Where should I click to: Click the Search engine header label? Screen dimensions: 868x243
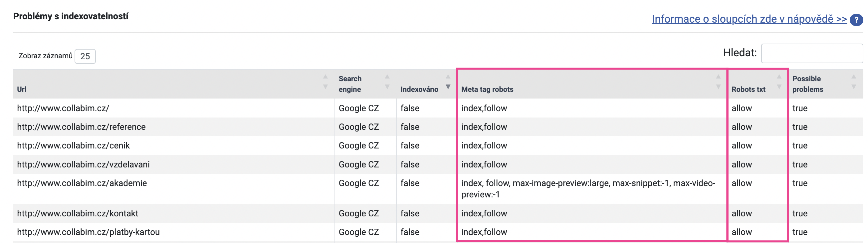point(350,84)
